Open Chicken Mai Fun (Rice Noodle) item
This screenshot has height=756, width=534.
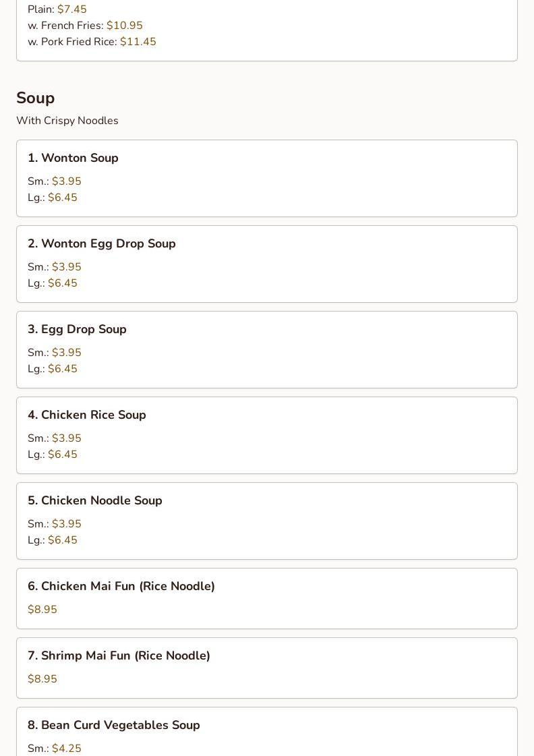click(121, 586)
